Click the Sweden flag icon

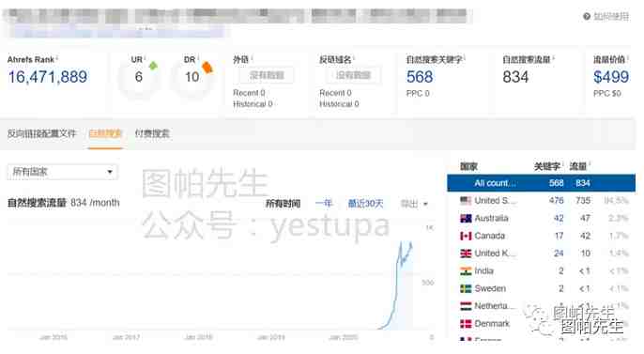[x=466, y=288]
